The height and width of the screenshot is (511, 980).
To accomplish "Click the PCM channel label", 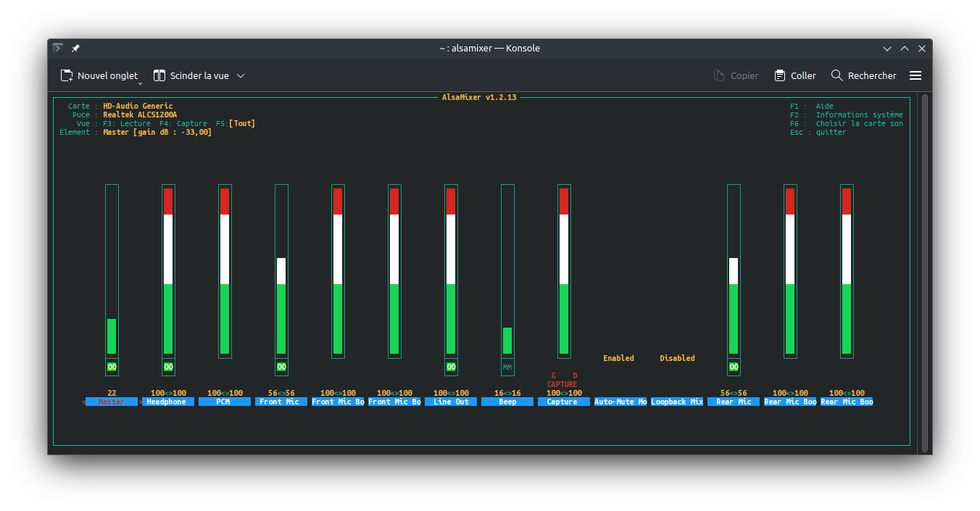I will [223, 402].
